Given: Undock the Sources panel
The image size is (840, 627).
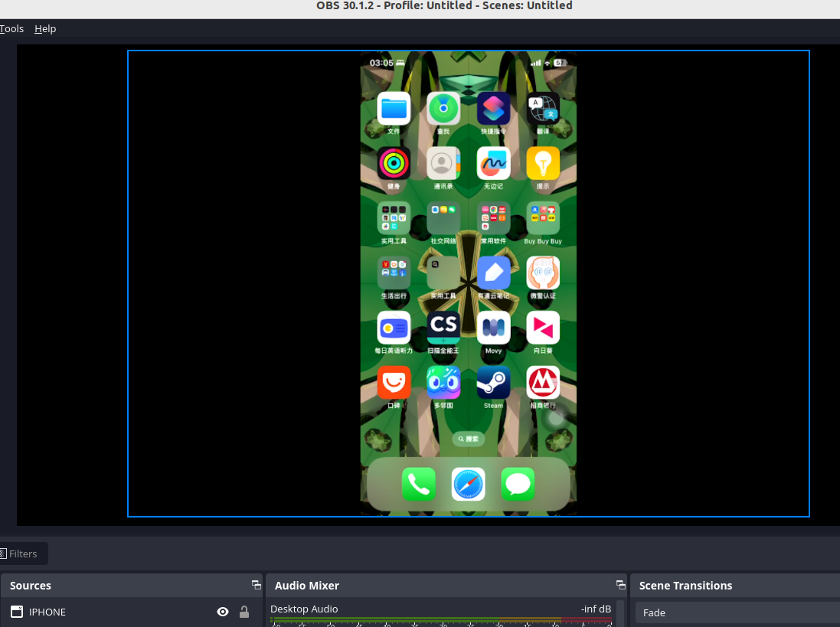Looking at the screenshot, I should (256, 585).
